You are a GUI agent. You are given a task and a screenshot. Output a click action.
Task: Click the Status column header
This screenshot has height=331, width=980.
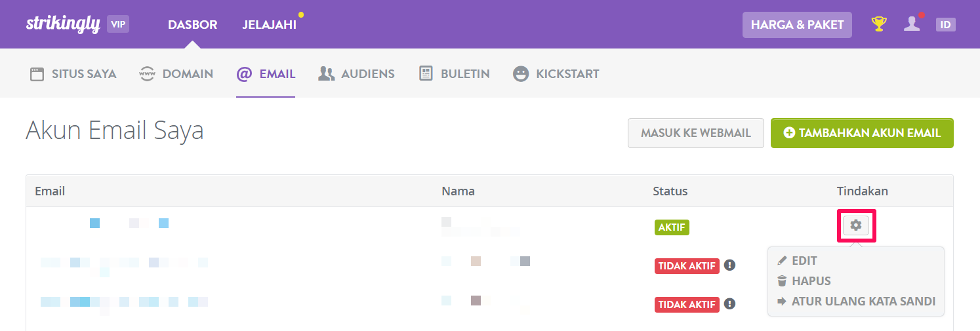(x=670, y=191)
